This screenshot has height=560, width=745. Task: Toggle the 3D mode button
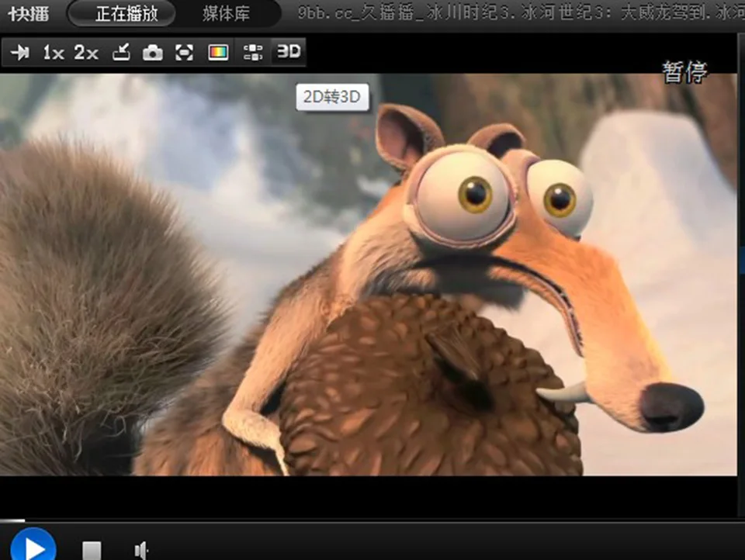click(x=289, y=51)
